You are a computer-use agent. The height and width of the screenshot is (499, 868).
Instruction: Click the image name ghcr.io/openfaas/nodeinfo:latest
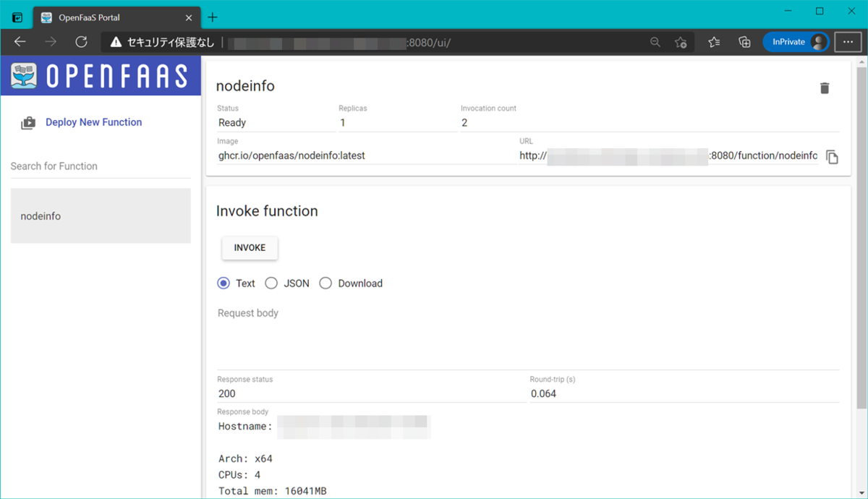(292, 155)
